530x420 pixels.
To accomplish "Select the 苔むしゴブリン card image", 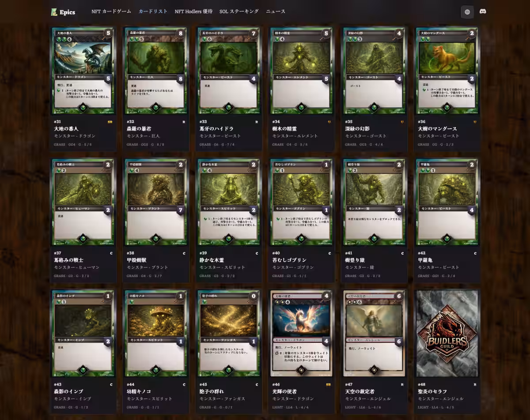I will click(x=302, y=202).
